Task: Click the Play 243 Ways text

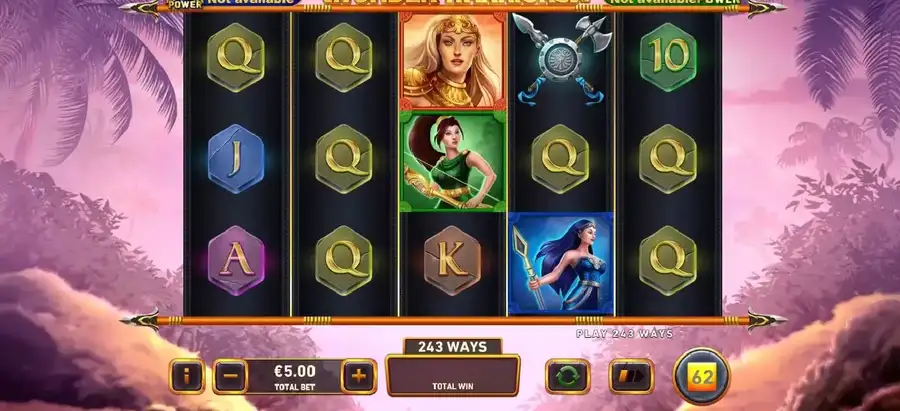Action: 624,334
